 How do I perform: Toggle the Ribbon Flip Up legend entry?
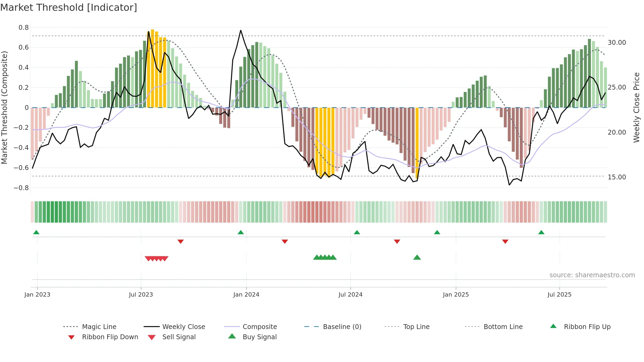[580, 327]
